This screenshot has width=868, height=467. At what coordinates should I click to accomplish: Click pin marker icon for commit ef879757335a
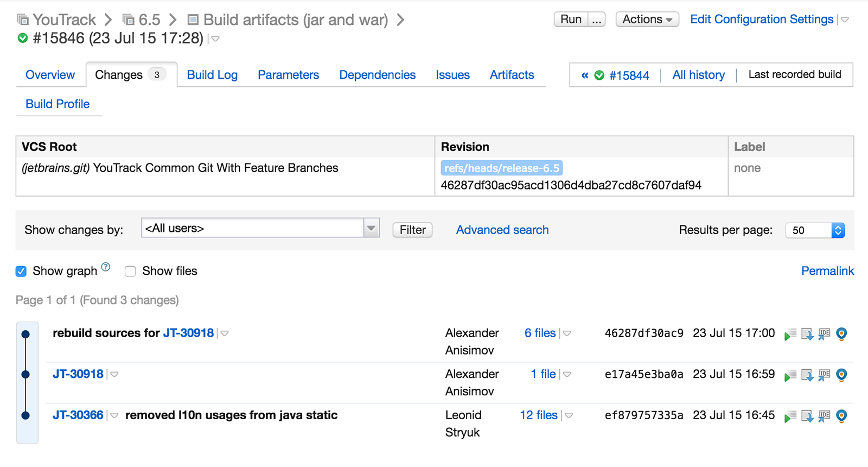click(841, 416)
